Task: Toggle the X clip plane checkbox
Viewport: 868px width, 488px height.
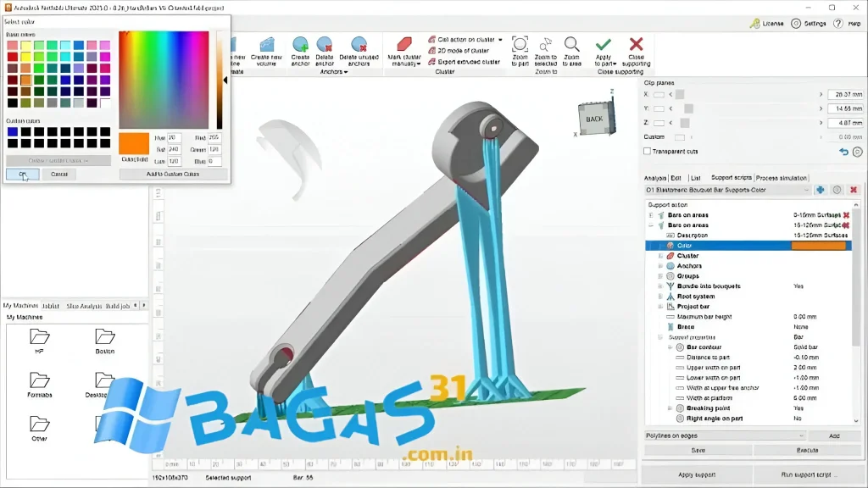Action: pyautogui.click(x=659, y=95)
